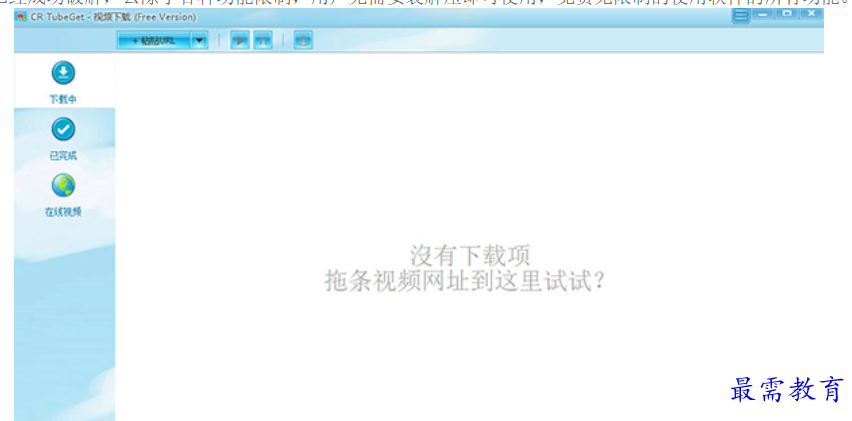Minimize the CR TubeGet window
Screen dimensions: 852x421
(x=763, y=14)
